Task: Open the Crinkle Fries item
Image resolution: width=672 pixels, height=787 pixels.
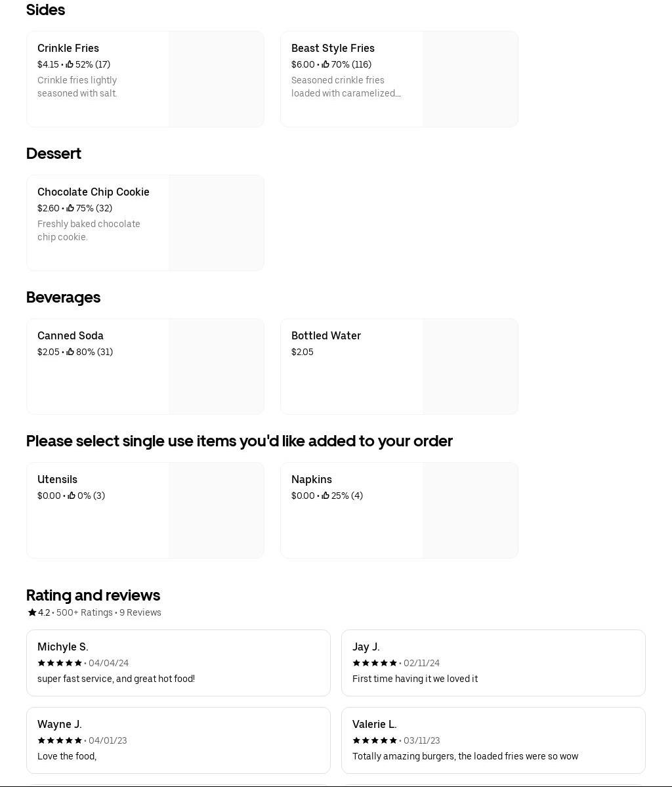Action: (x=98, y=79)
